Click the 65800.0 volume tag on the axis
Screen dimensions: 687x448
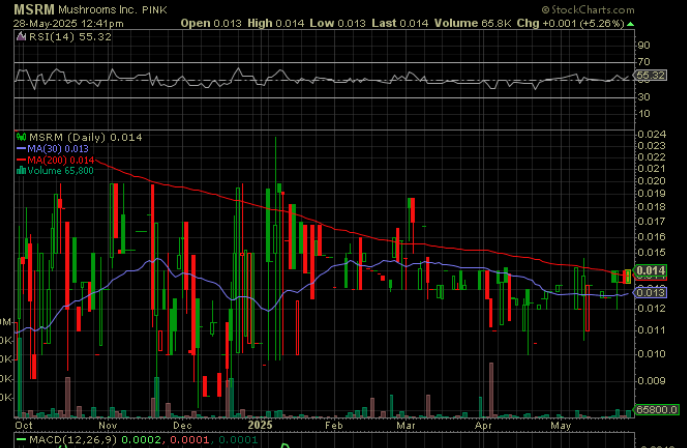pyautogui.click(x=657, y=410)
